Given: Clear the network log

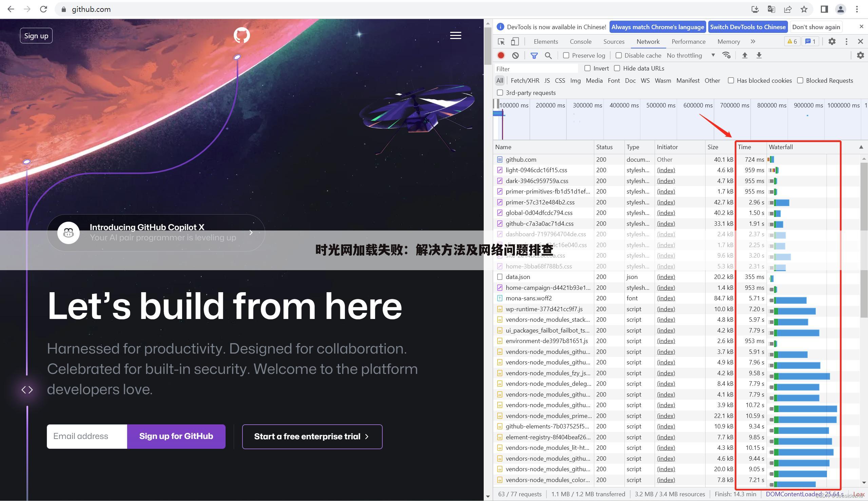Looking at the screenshot, I should (x=516, y=55).
